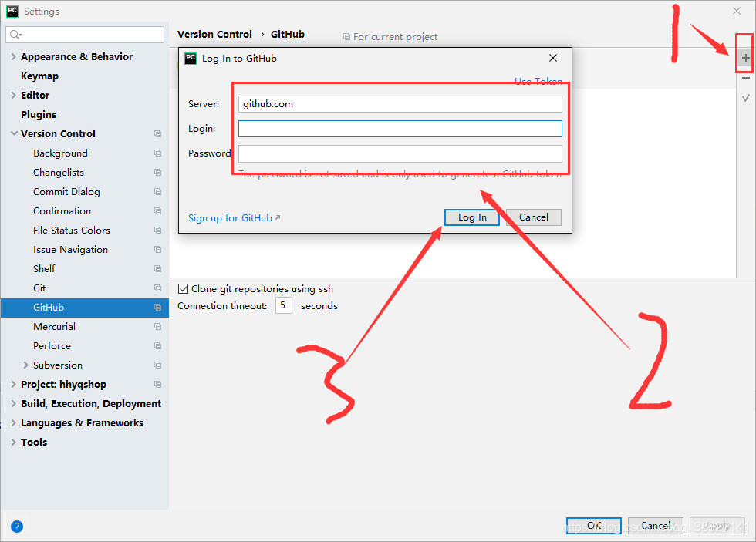Click the settings search magnifier icon
Screen dimensions: 756x542
pyautogui.click(x=15, y=35)
